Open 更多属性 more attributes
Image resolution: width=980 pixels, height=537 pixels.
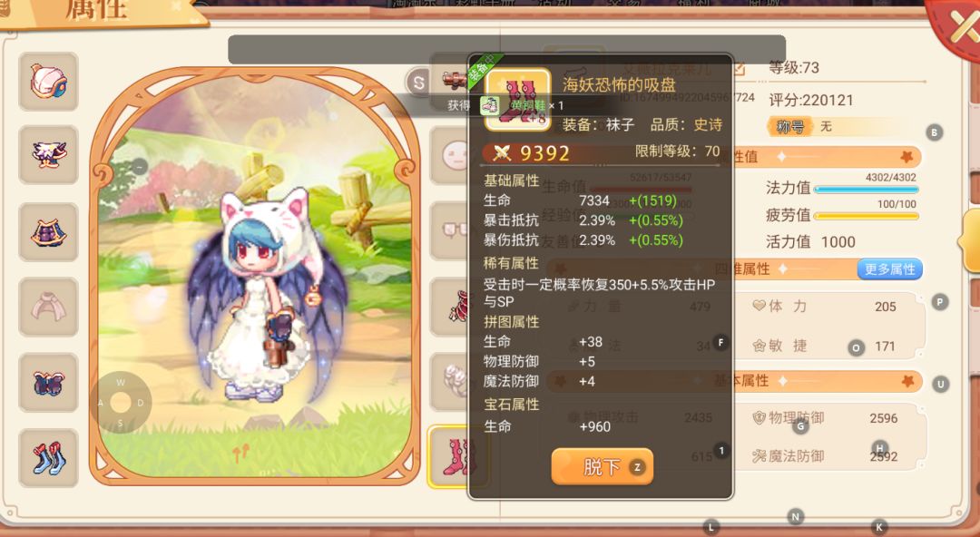pyautogui.click(x=889, y=268)
